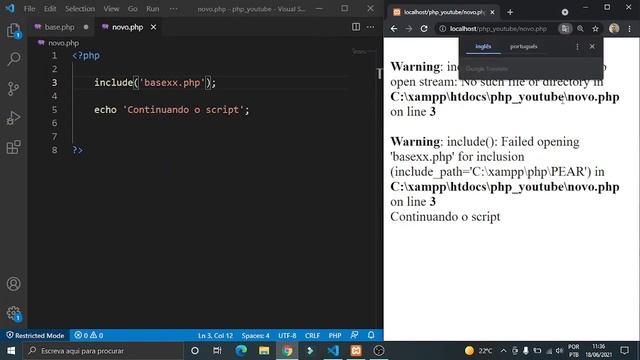The height and width of the screenshot is (360, 640).
Task: Click Ln 3, Col 12 cursor position
Action: (x=215, y=336)
